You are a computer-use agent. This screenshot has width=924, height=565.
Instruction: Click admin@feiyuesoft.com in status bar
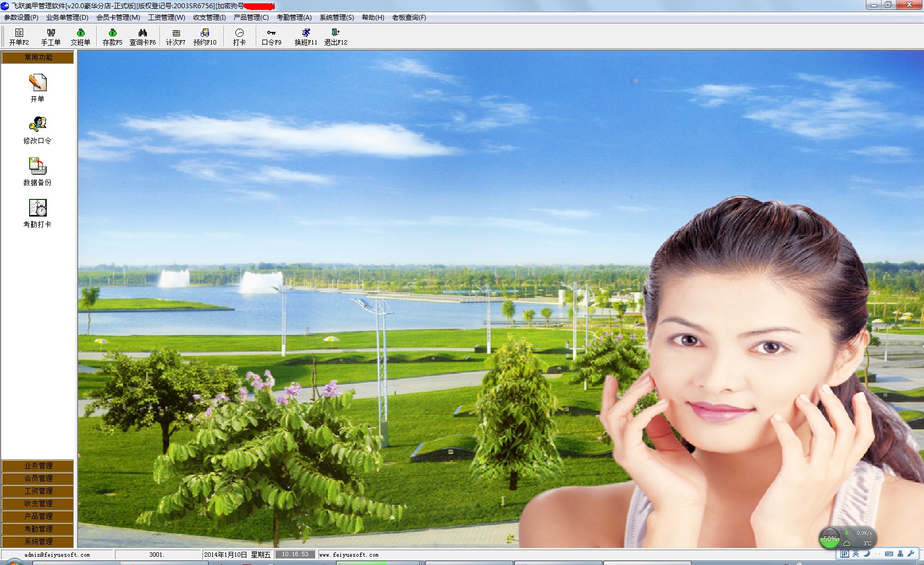[57, 555]
